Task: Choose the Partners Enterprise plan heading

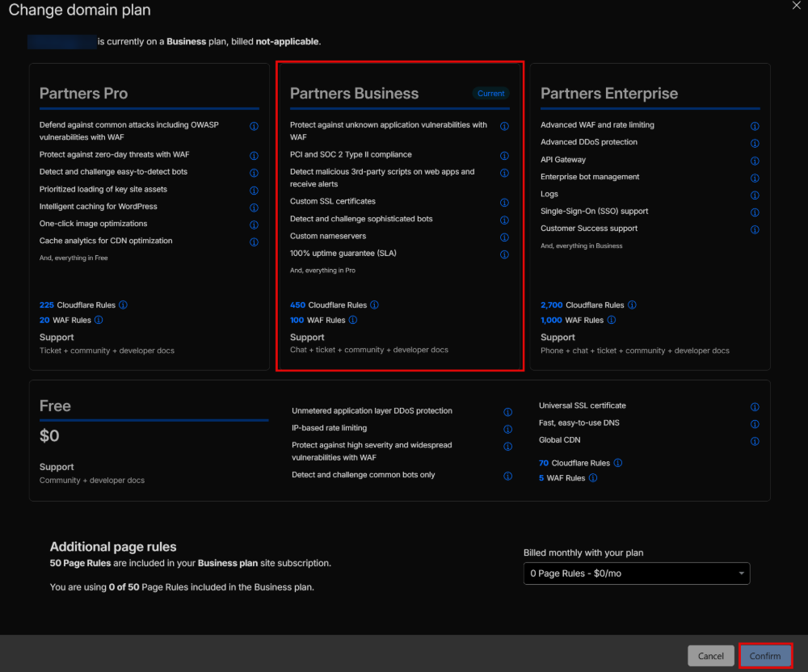Action: (x=609, y=94)
